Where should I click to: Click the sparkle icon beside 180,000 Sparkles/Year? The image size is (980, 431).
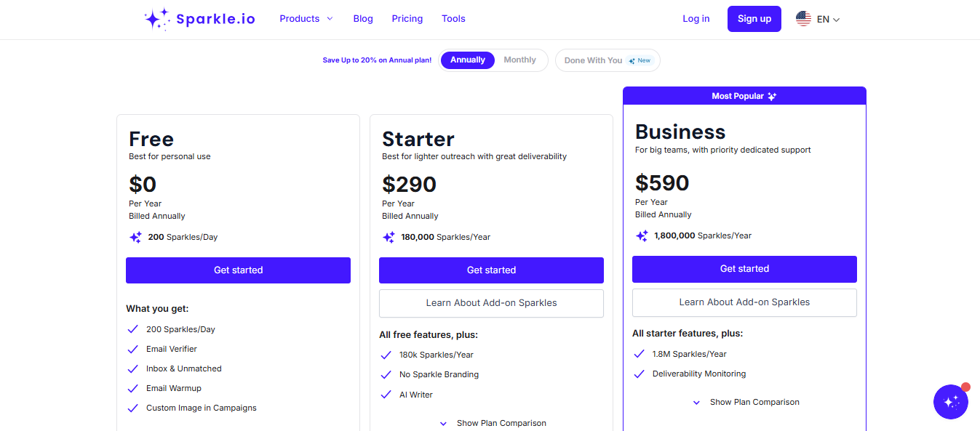tap(388, 236)
